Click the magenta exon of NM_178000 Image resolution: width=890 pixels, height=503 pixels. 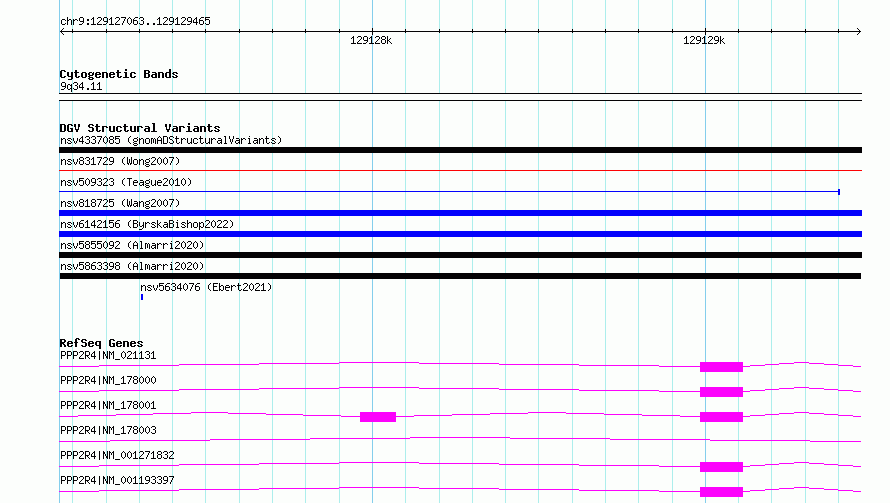click(721, 392)
